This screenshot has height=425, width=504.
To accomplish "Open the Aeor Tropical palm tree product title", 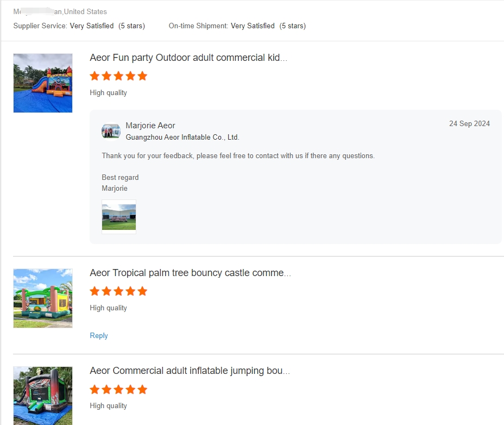I will 190,273.
